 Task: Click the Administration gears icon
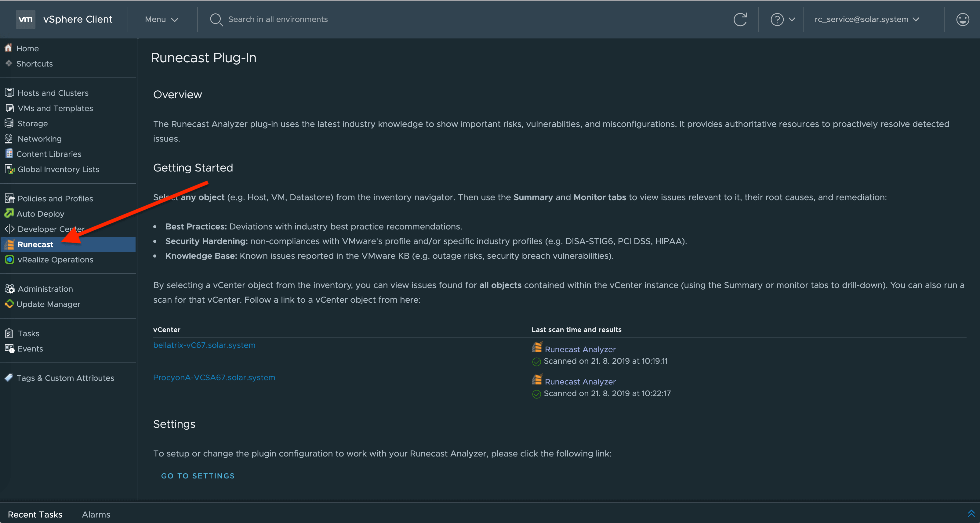pyautogui.click(x=9, y=289)
